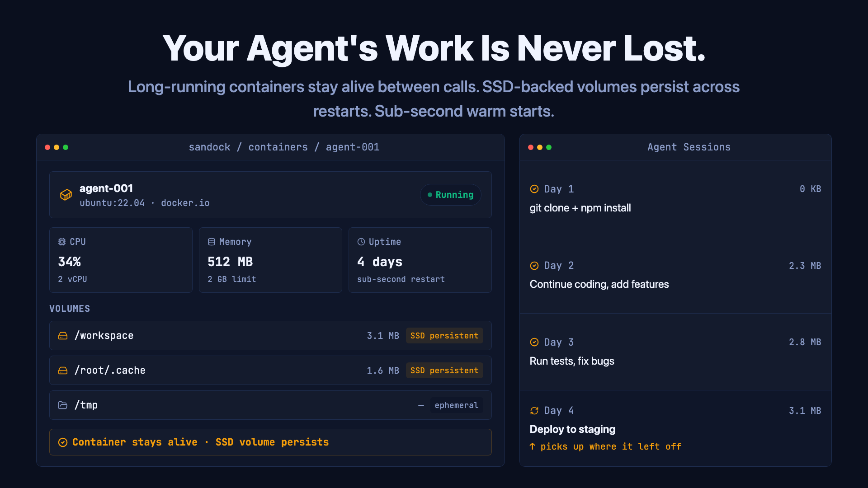The image size is (868, 488).
Task: Open the Day 4 Deploy to staging session
Action: 572,429
